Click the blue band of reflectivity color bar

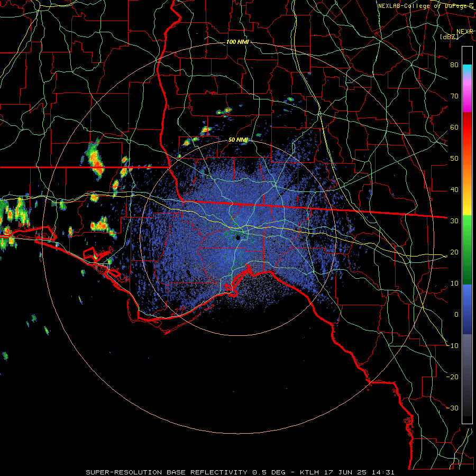point(467,309)
